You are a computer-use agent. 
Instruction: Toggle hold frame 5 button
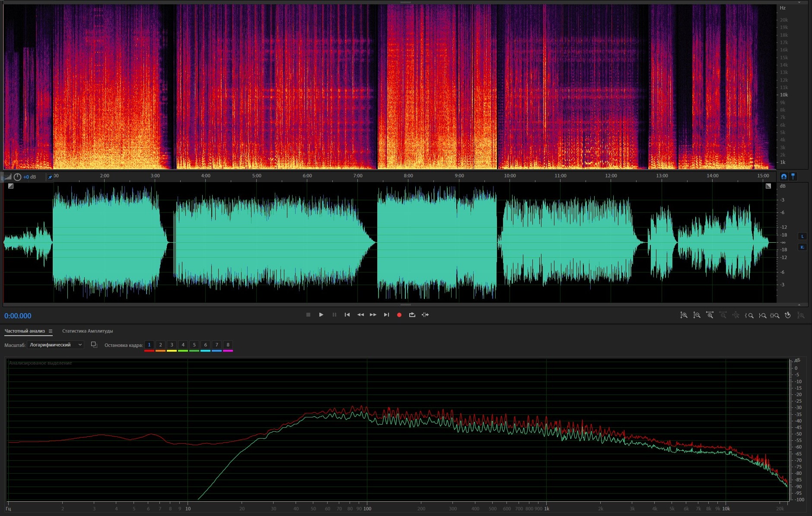click(x=194, y=345)
